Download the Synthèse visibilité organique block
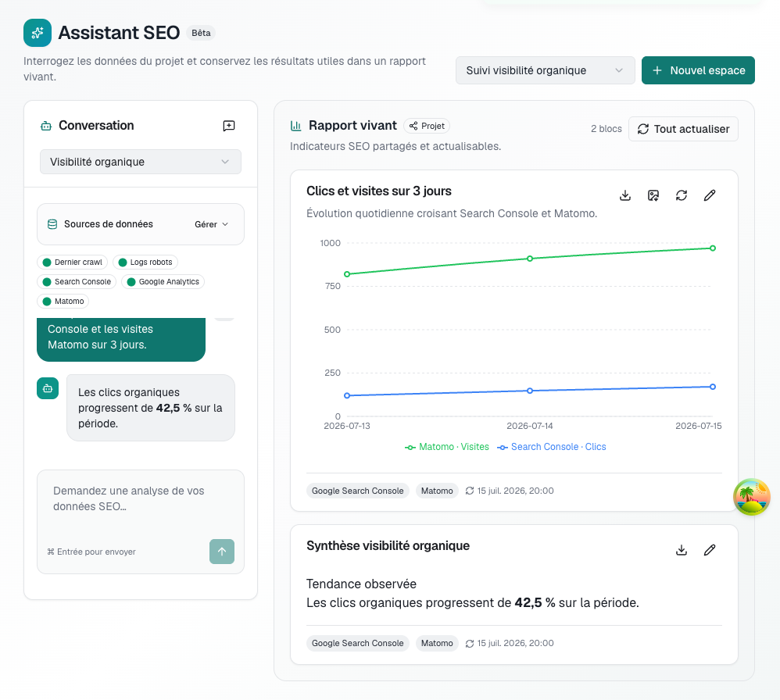 682,550
